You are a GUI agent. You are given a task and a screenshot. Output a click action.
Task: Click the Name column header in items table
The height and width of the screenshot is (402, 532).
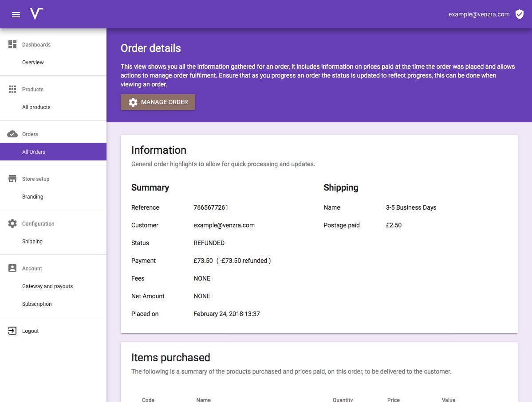click(x=203, y=400)
